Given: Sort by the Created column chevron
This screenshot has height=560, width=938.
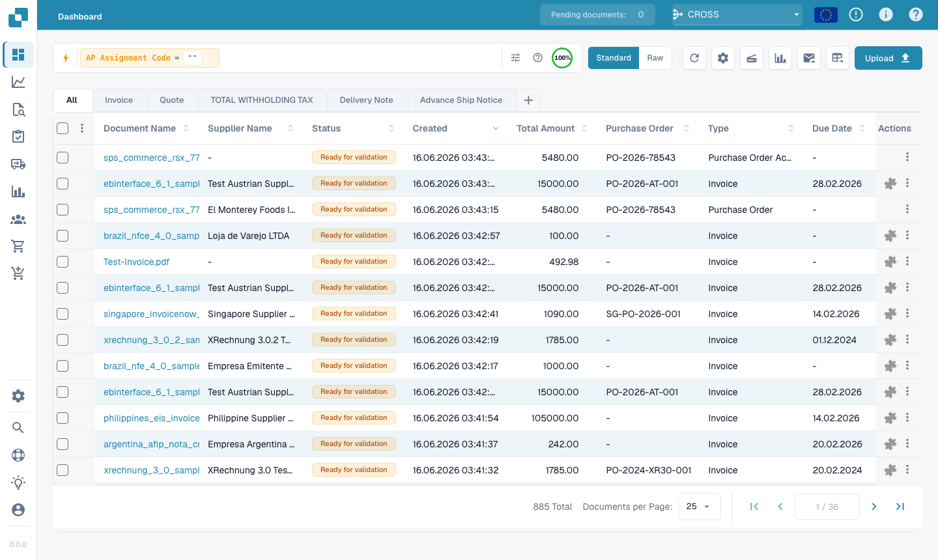Looking at the screenshot, I should 496,128.
